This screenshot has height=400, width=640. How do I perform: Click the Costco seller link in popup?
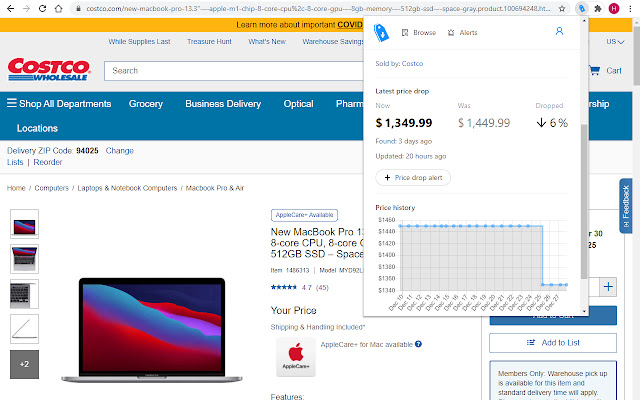pos(412,64)
